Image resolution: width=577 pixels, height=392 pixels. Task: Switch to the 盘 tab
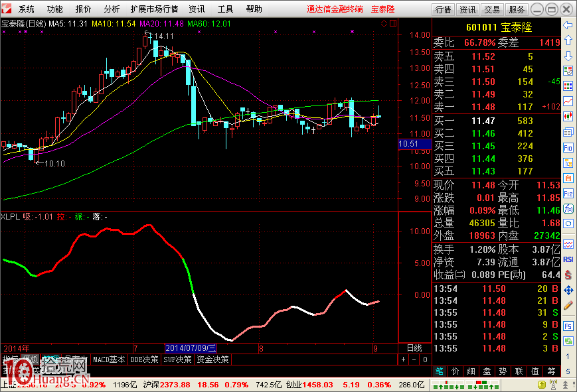coord(487,371)
